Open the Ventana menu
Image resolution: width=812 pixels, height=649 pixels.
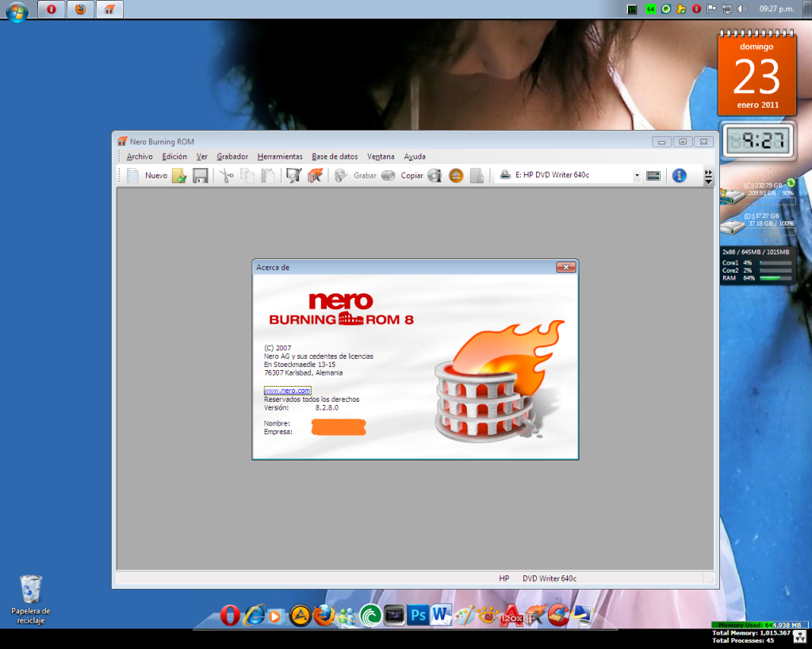click(381, 156)
